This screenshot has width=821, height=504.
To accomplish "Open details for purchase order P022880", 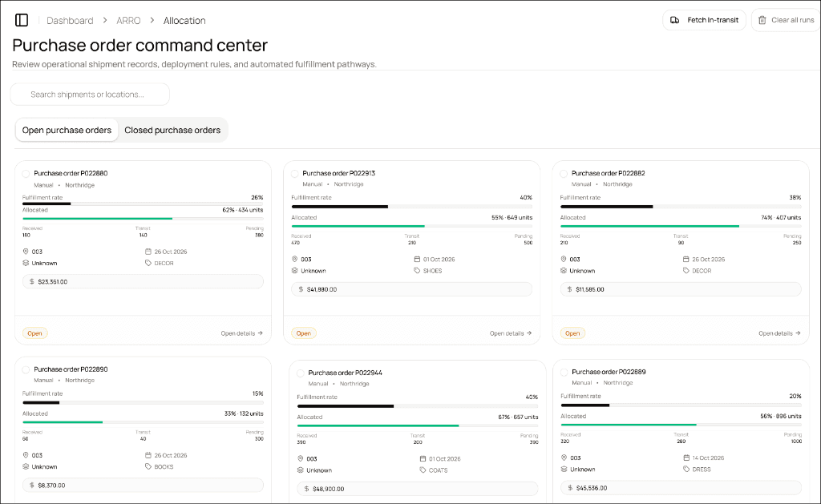I will (241, 333).
